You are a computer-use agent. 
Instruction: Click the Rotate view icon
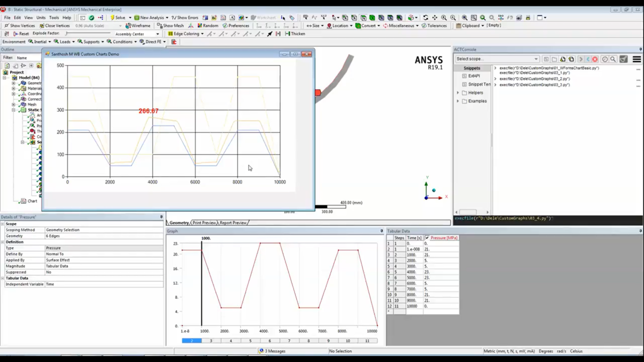[x=426, y=18]
